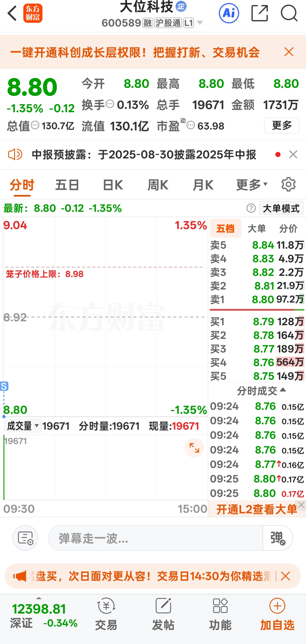Image resolution: width=306 pixels, height=644 pixels.
Task: Switch to 五日 tab
Action: 67,185
